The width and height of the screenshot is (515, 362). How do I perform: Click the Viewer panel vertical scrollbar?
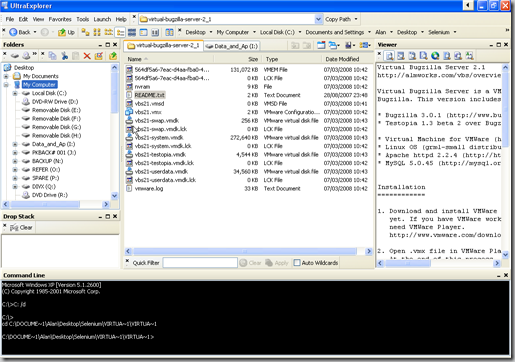tap(505, 161)
